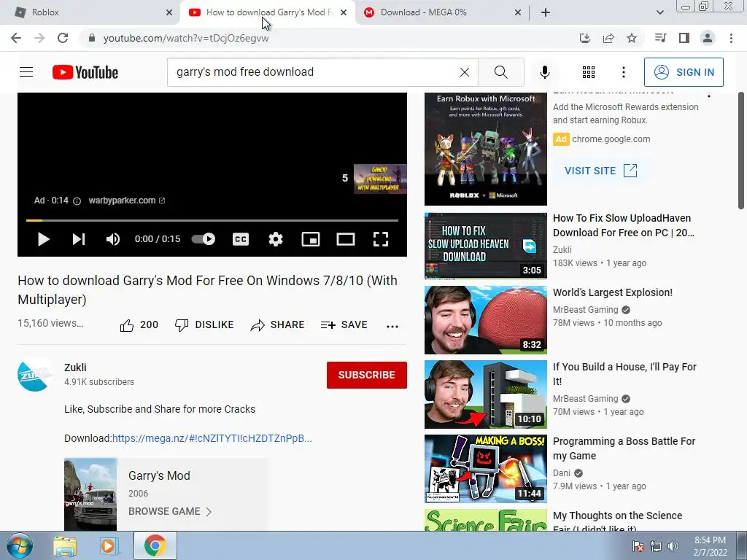Like the video with thumbs up

(x=139, y=324)
